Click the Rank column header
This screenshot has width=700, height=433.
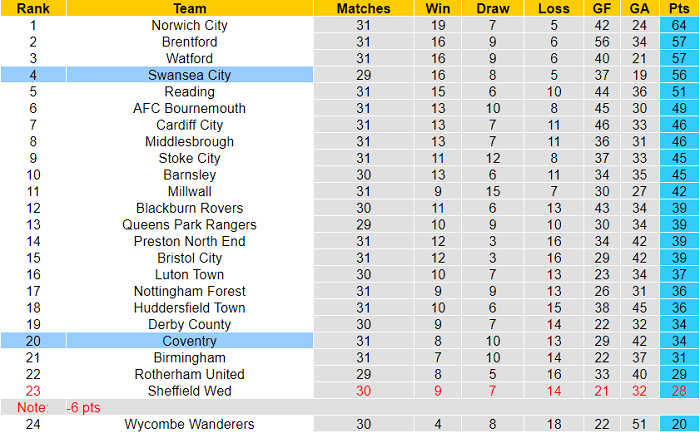point(33,8)
